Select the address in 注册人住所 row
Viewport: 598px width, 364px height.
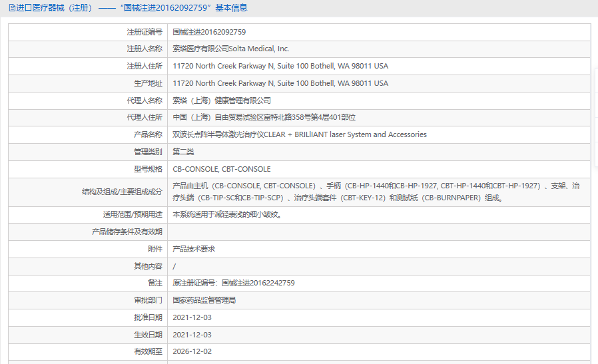[280, 66]
